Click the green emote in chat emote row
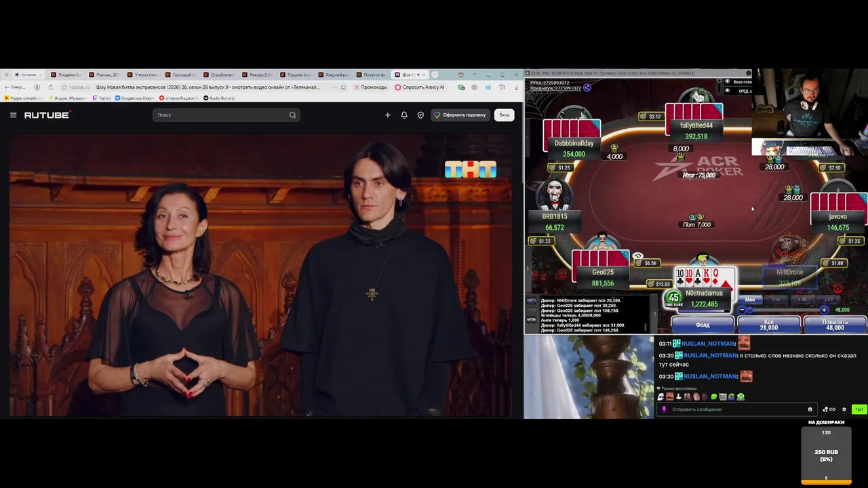 click(713, 397)
